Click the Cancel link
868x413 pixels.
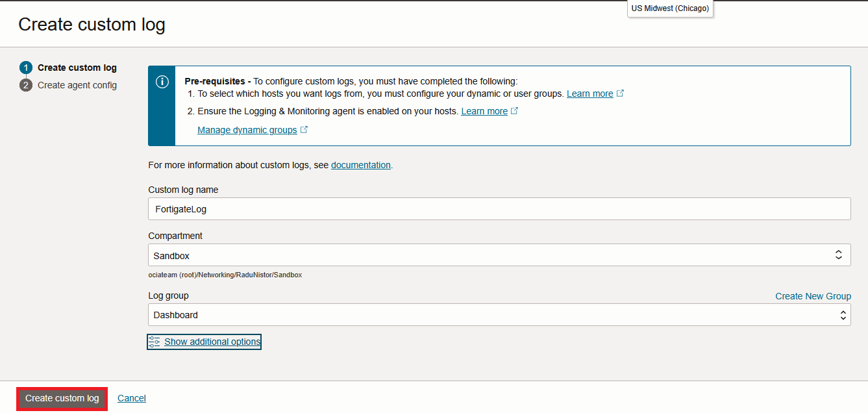pyautogui.click(x=132, y=398)
